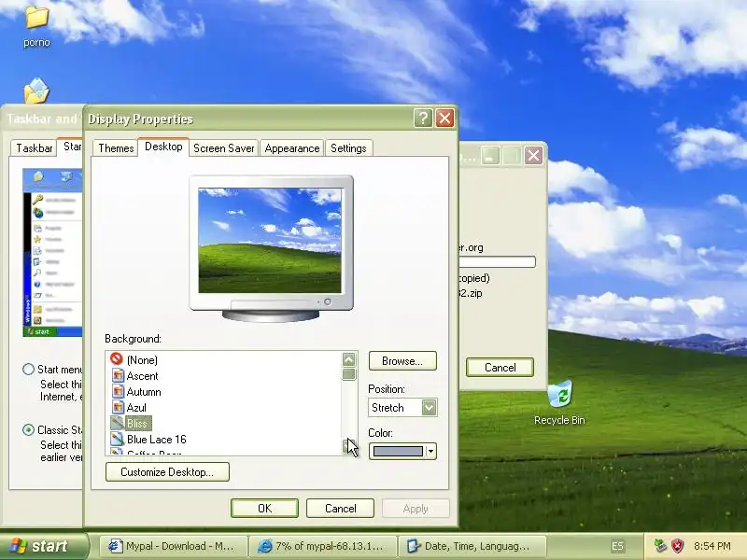
Task: Click the background list scroll-up arrow
Action: [x=348, y=360]
